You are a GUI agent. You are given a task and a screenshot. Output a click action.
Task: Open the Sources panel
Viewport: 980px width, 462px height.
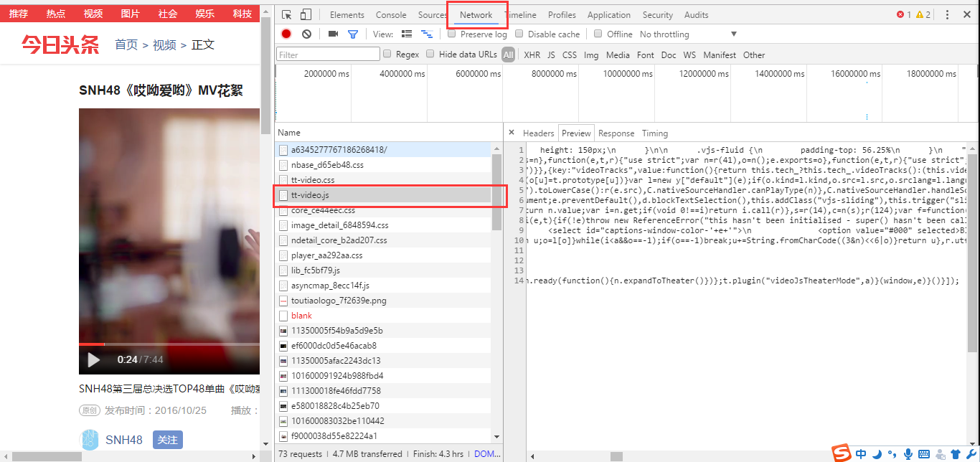tap(431, 14)
